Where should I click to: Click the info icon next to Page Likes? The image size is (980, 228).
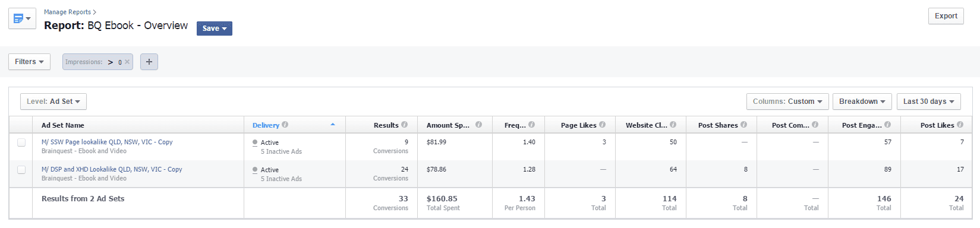point(603,125)
